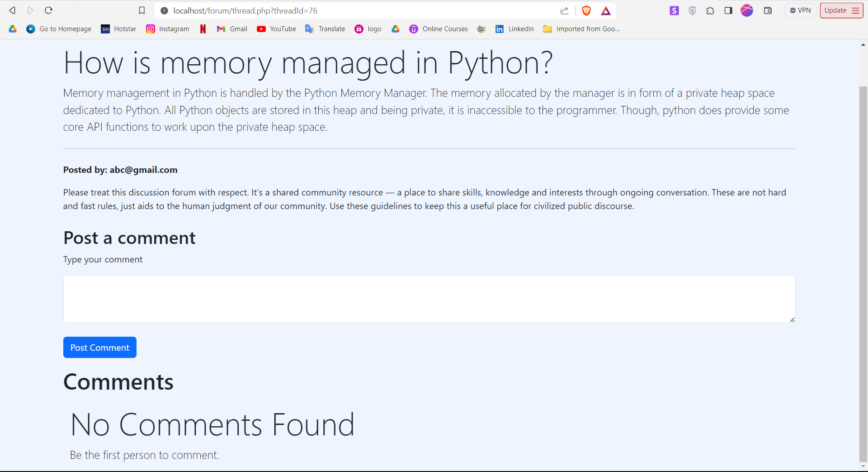Open Brave Shields lion icon
Screen dimensions: 868x472
(586, 11)
